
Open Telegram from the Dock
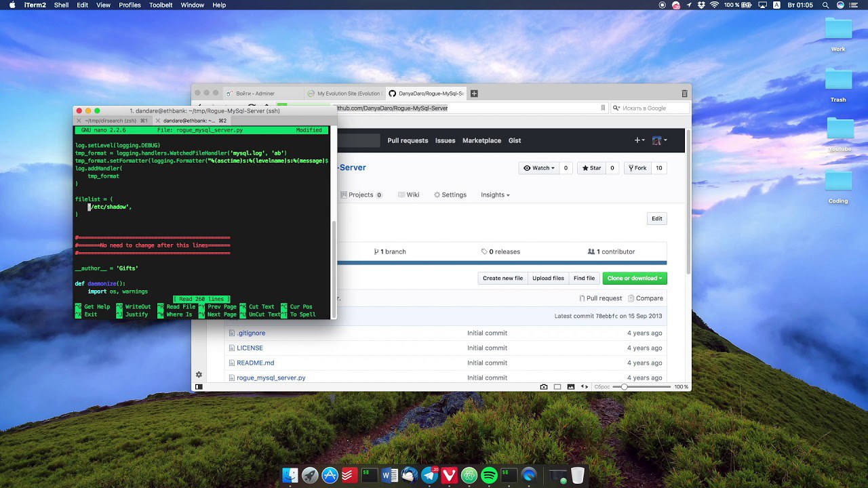click(429, 476)
